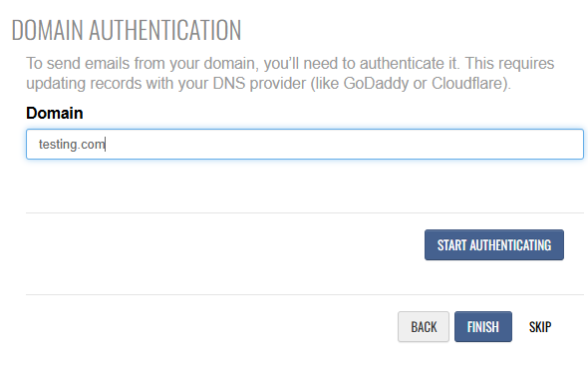This screenshot has width=588, height=387.
Task: Click 'DNS provider' in the description text
Action: click(259, 84)
